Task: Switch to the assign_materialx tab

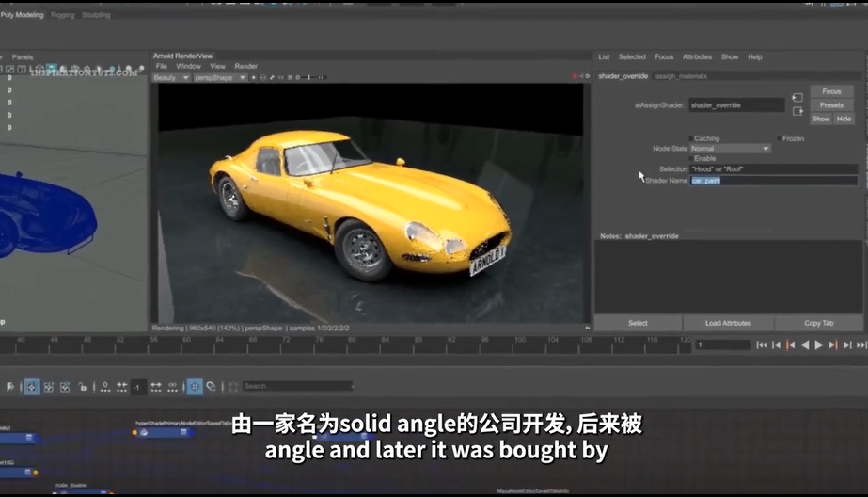Action: click(681, 76)
